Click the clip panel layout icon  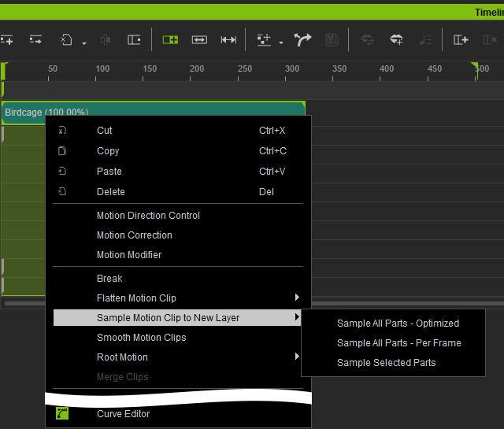[x=134, y=40]
